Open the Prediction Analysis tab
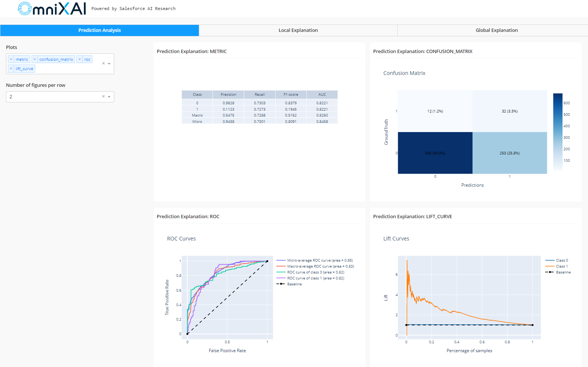 99,30
